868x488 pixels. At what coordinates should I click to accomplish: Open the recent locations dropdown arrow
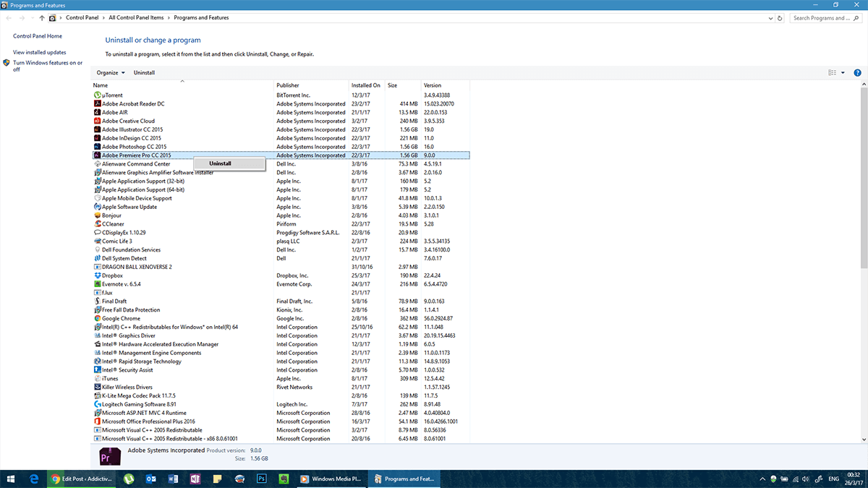click(33, 18)
